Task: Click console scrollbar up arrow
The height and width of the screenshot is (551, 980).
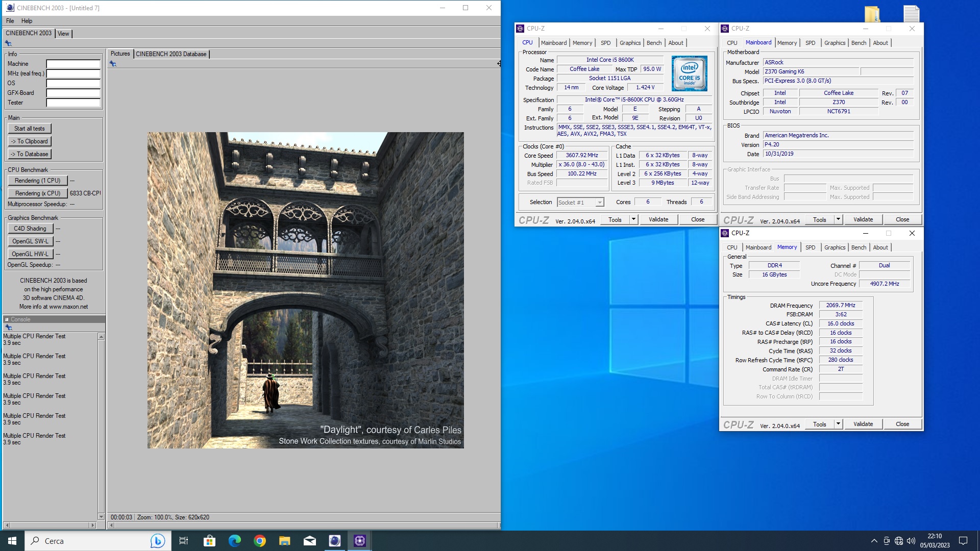Action: tap(101, 337)
